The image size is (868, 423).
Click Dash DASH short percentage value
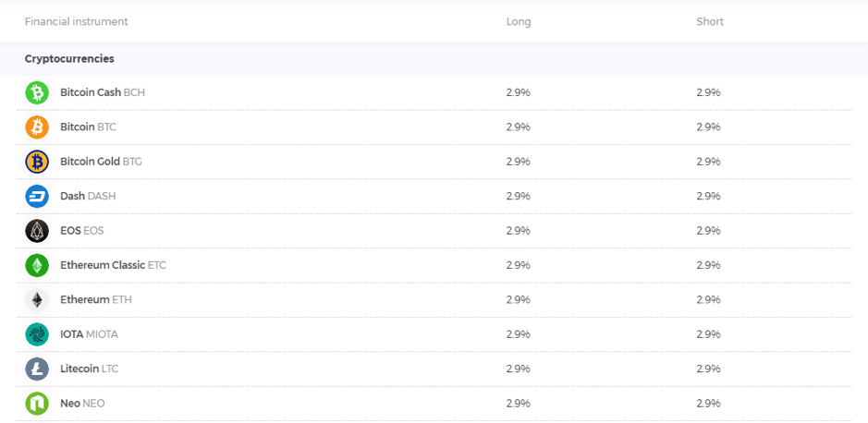(709, 197)
